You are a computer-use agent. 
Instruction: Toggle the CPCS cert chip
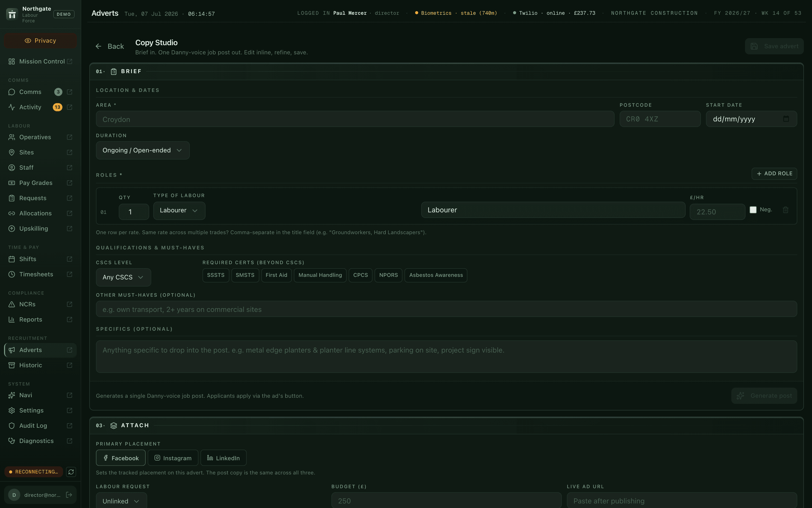360,275
